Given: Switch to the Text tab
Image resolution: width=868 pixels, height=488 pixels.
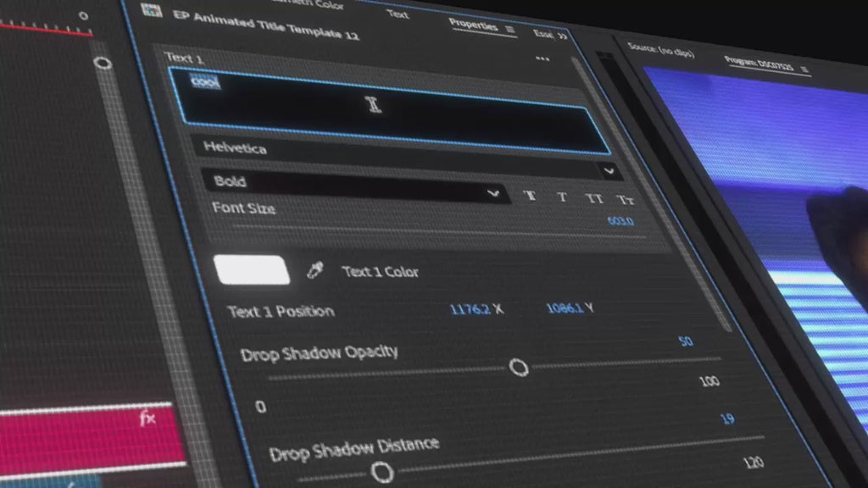Looking at the screenshot, I should point(397,14).
